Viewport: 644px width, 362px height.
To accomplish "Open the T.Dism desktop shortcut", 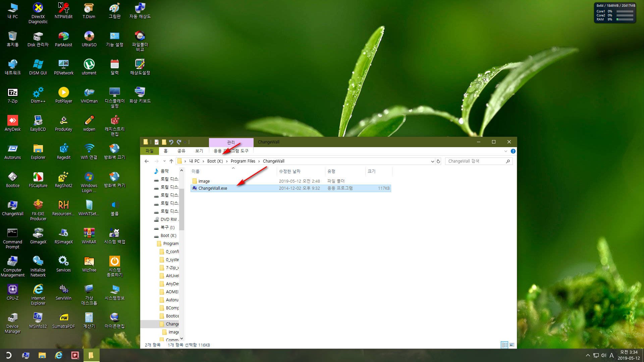I will pos(89,11).
